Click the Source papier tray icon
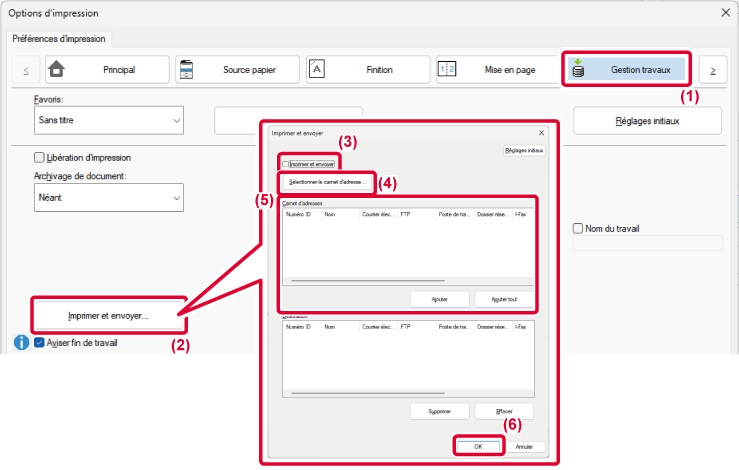Image resolution: width=739 pixels, height=470 pixels. pyautogui.click(x=186, y=70)
